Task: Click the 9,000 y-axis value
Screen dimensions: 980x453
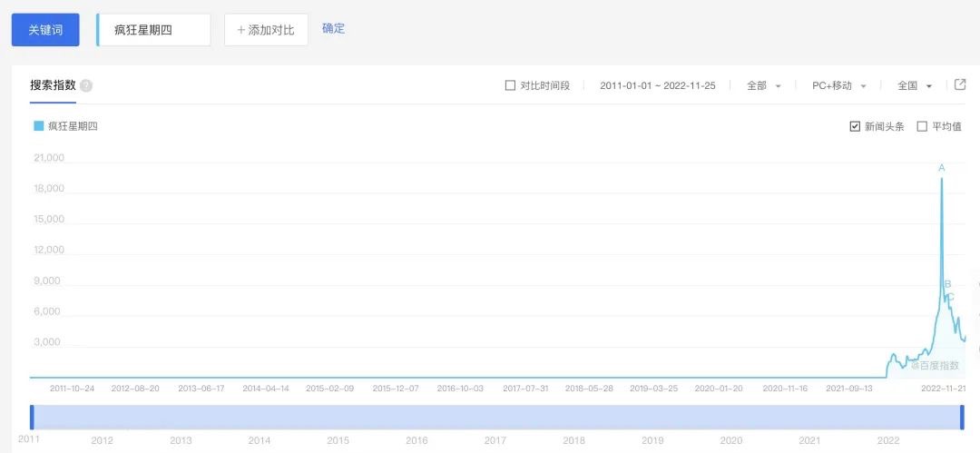Action: (47, 281)
